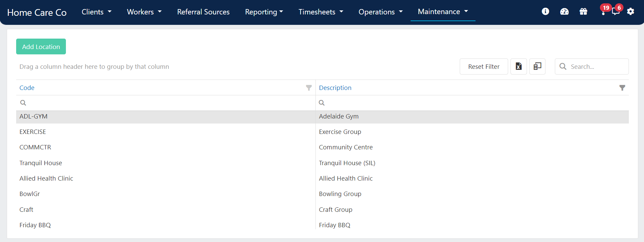This screenshot has width=644, height=242.
Task: Click the group-by drag panel text
Action: click(94, 66)
